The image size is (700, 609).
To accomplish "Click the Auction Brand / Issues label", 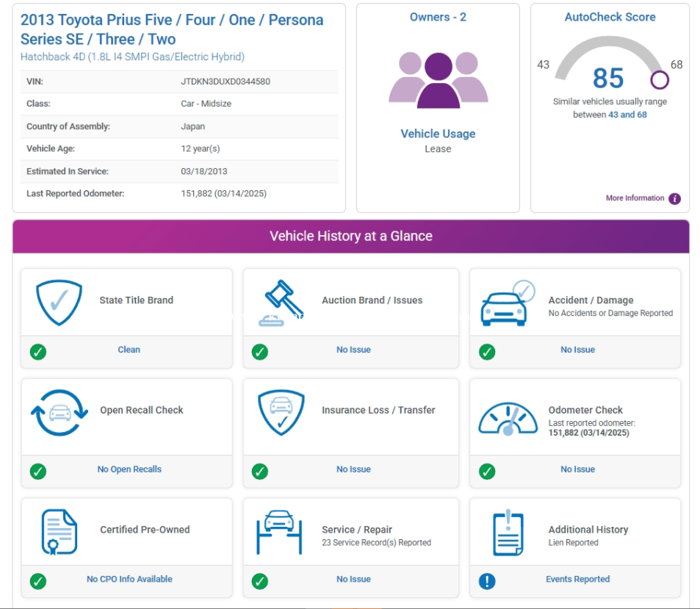I will click(x=372, y=300).
